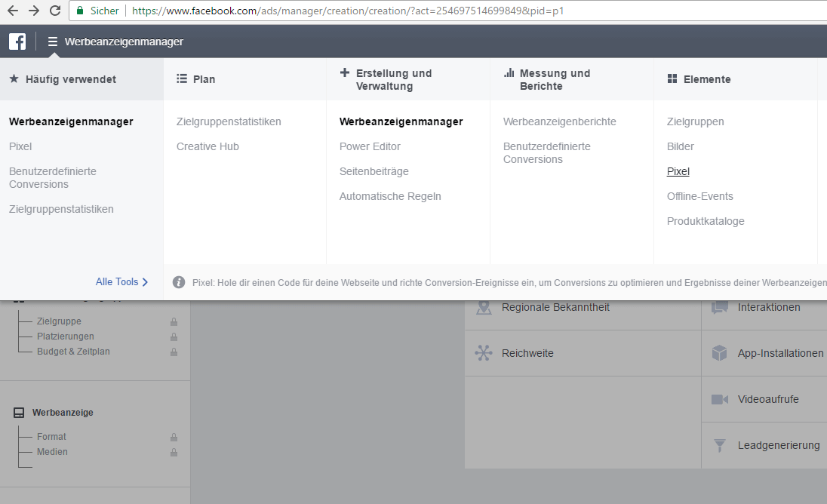Open Produktkataloge

point(706,221)
